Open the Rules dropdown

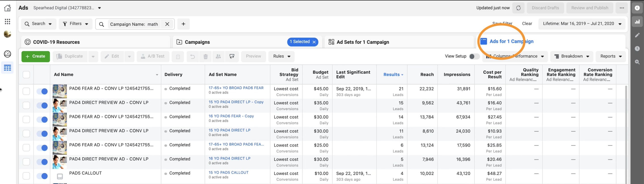click(x=282, y=56)
